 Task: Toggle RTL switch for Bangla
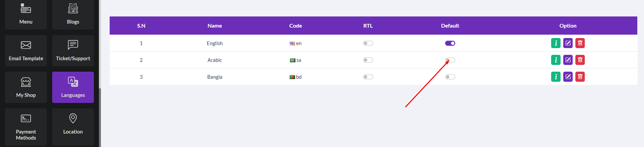tap(368, 77)
